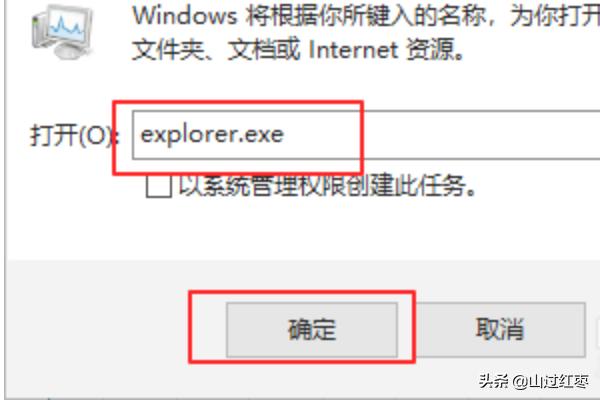
Task: Click the Run dialog computer icon
Action: [x=63, y=31]
